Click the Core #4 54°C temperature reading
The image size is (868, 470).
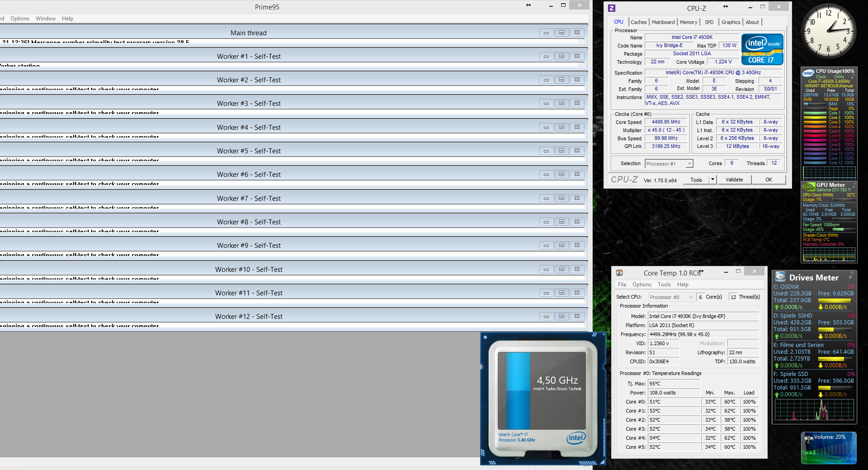point(674,438)
